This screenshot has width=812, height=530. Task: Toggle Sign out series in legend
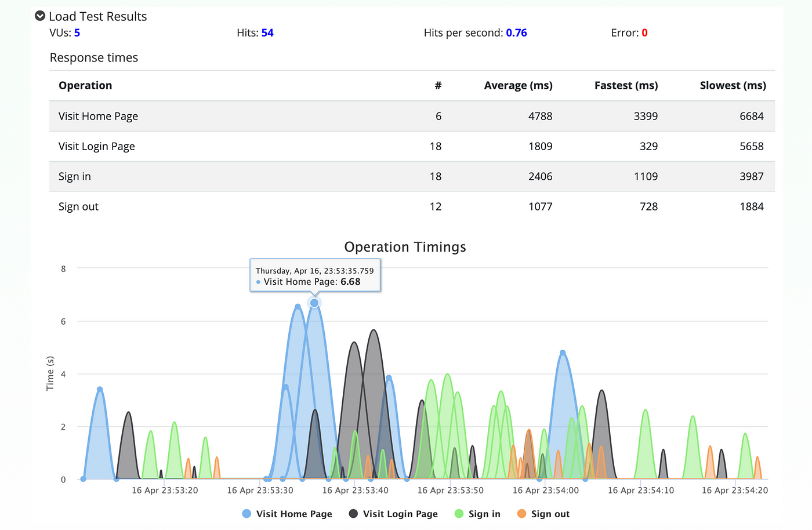(x=543, y=514)
